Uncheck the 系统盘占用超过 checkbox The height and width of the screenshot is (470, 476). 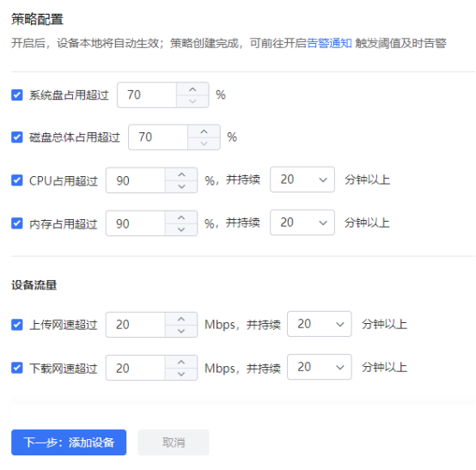click(17, 95)
